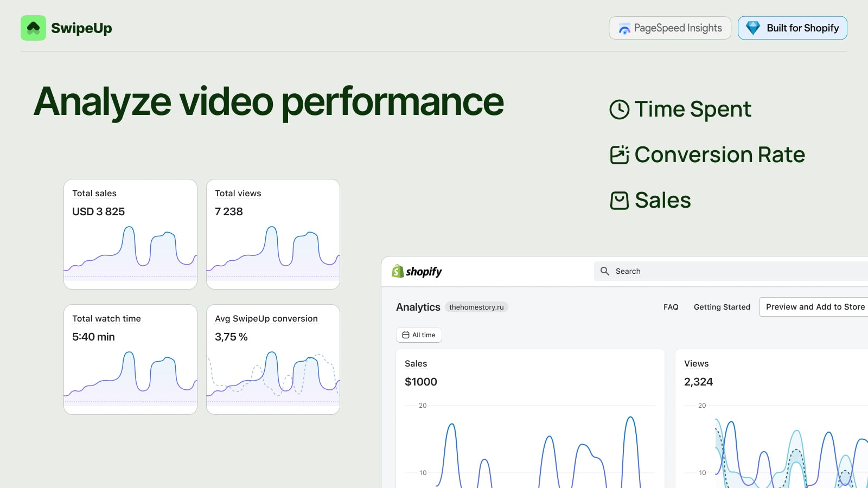The image size is (868, 488).
Task: Click the PageSpeed Insights gauge icon
Action: coord(624,29)
